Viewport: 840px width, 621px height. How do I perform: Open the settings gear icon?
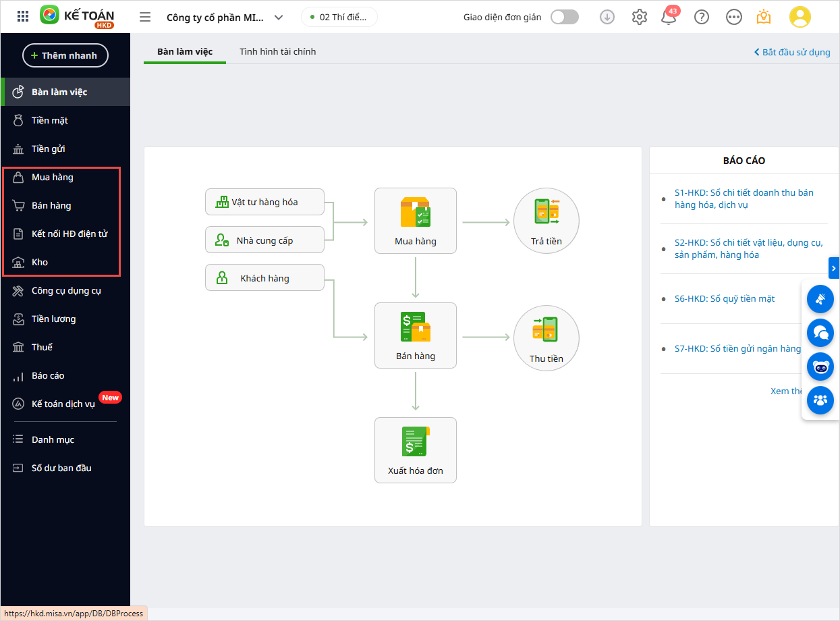tap(639, 18)
